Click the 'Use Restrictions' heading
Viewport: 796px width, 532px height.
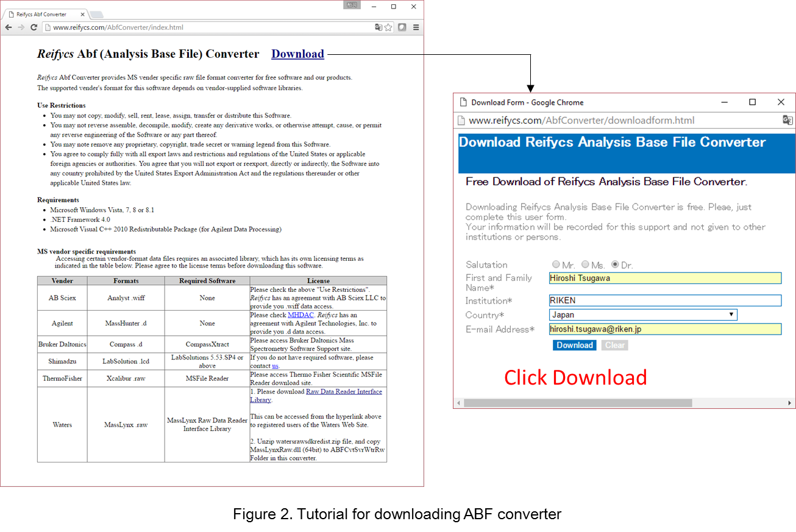62,105
